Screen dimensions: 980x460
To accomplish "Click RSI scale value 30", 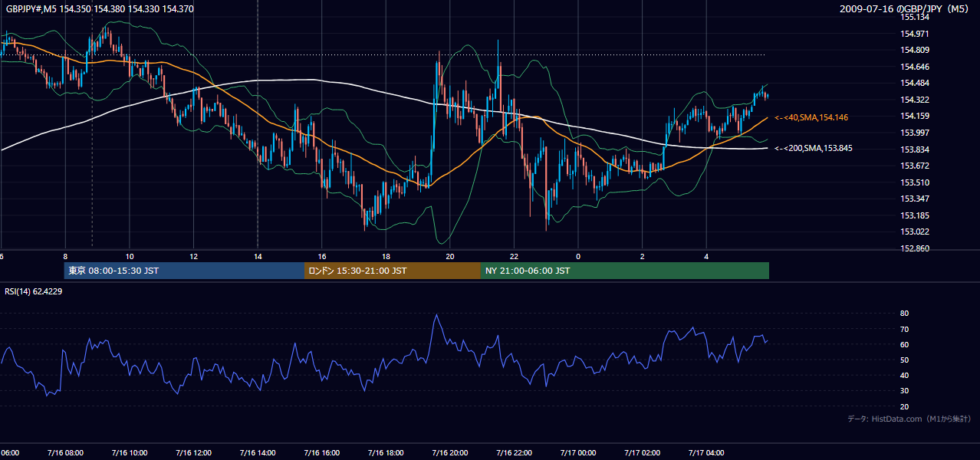I will tap(904, 391).
